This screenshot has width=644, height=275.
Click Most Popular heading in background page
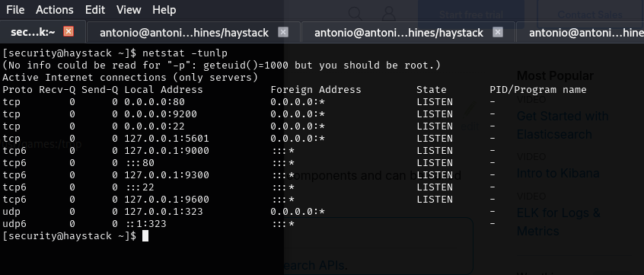[x=555, y=75]
